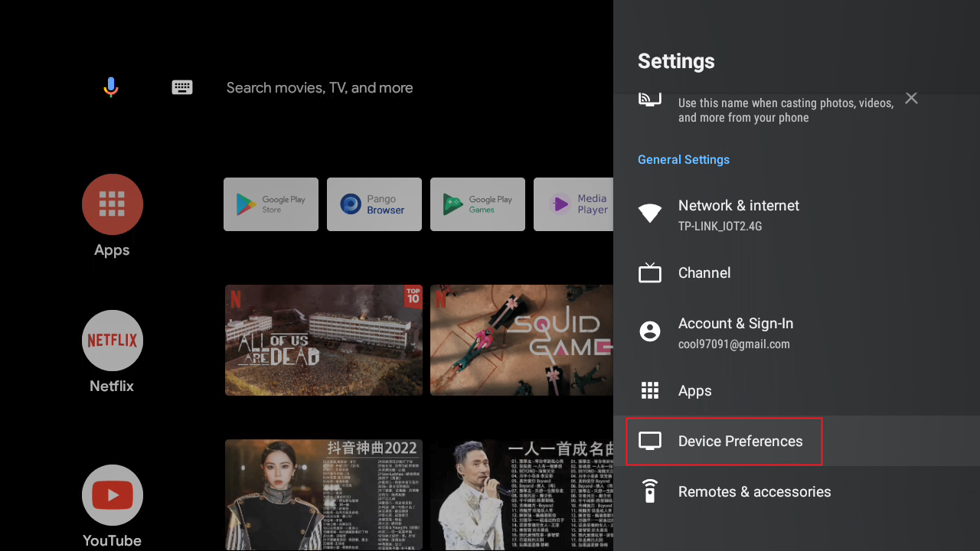The width and height of the screenshot is (980, 551).
Task: Open Device Preferences in Settings
Action: pyautogui.click(x=740, y=442)
